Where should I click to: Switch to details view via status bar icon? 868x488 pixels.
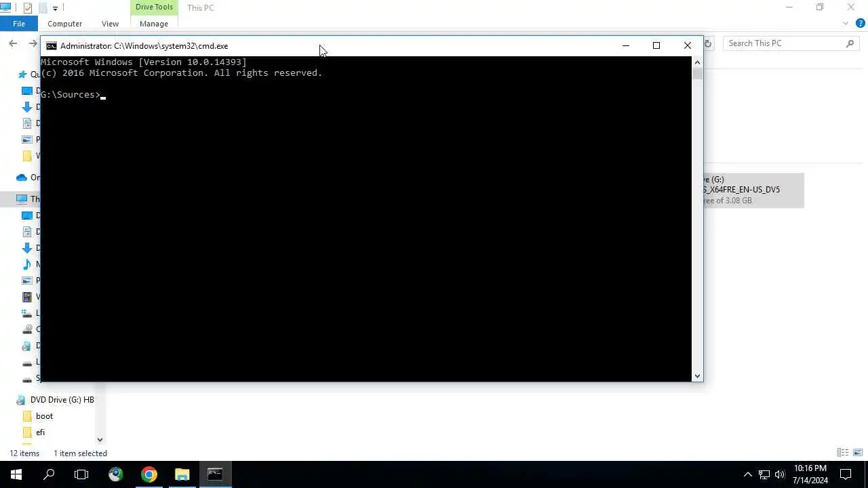pos(843,453)
